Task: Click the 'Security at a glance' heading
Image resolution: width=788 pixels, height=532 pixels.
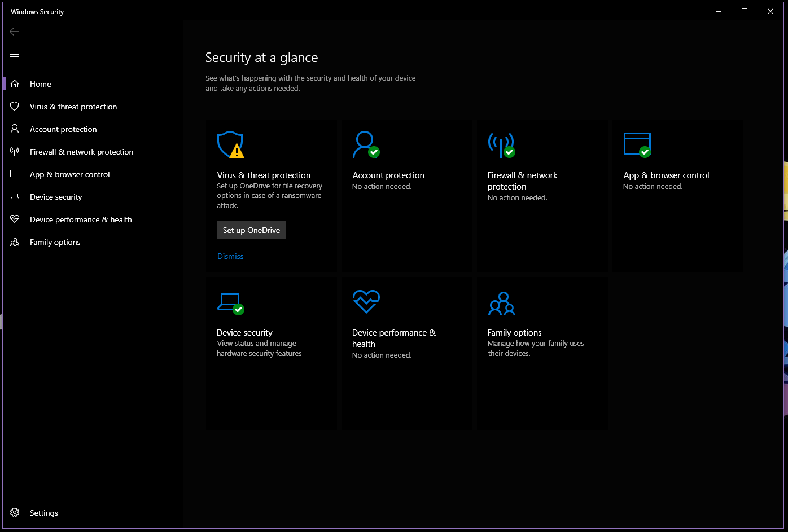Action: pyautogui.click(x=261, y=58)
